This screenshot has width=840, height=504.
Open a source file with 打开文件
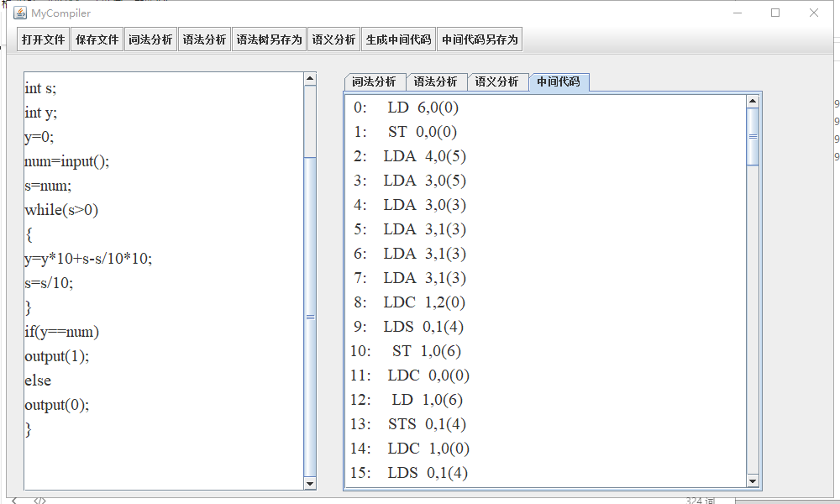tap(43, 39)
